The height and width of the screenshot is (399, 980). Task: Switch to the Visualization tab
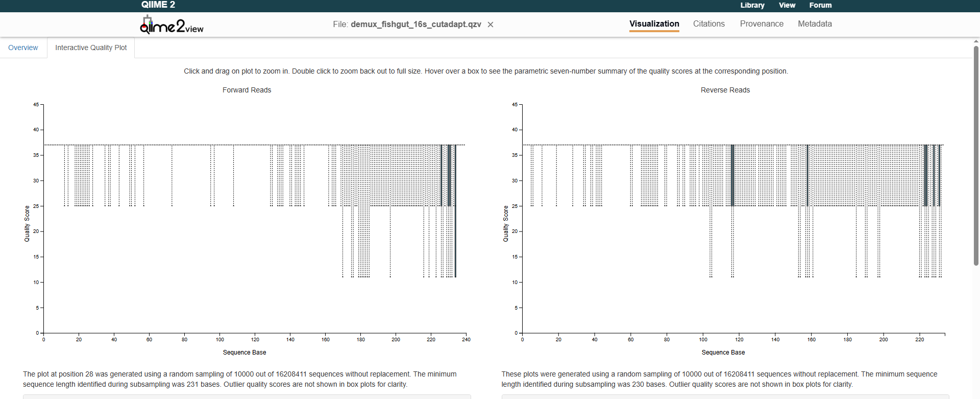coord(654,24)
